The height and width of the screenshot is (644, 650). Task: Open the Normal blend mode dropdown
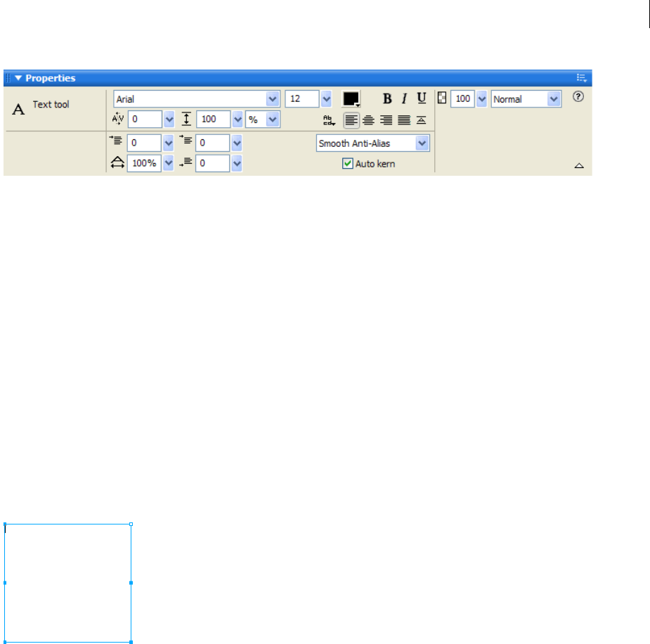point(554,99)
